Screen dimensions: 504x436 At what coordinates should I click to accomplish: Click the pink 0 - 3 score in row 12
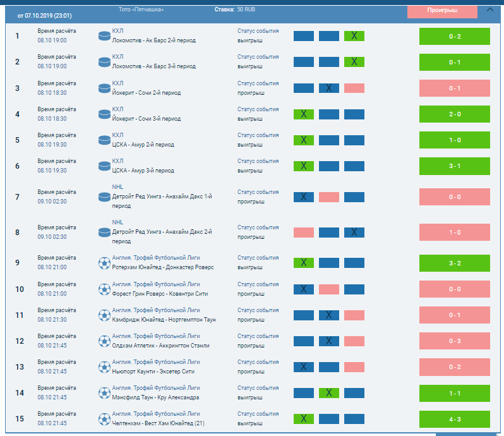pyautogui.click(x=455, y=341)
